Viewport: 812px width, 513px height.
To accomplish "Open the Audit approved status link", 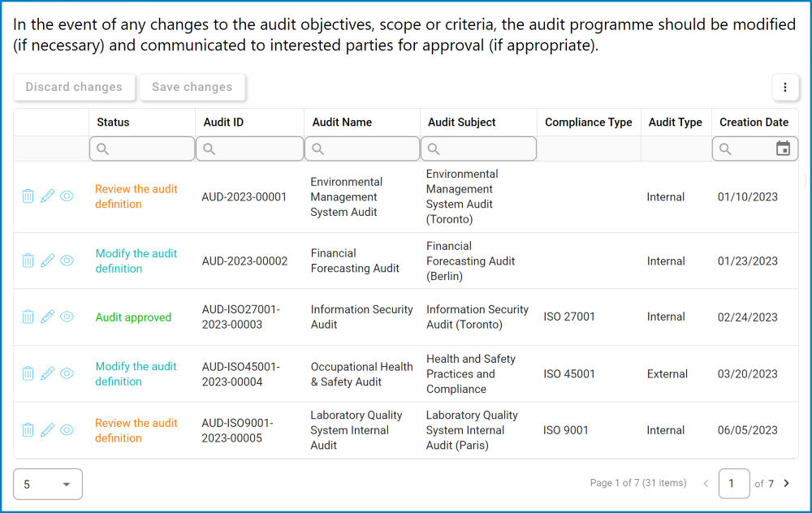I will pyautogui.click(x=133, y=317).
